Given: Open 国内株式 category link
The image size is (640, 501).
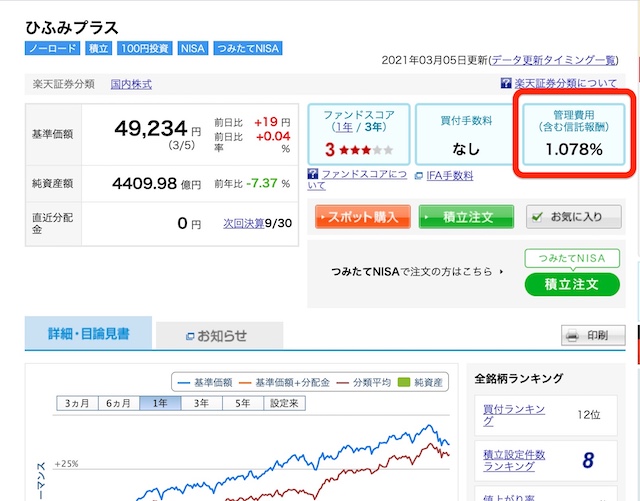Looking at the screenshot, I should pyautogui.click(x=131, y=84).
